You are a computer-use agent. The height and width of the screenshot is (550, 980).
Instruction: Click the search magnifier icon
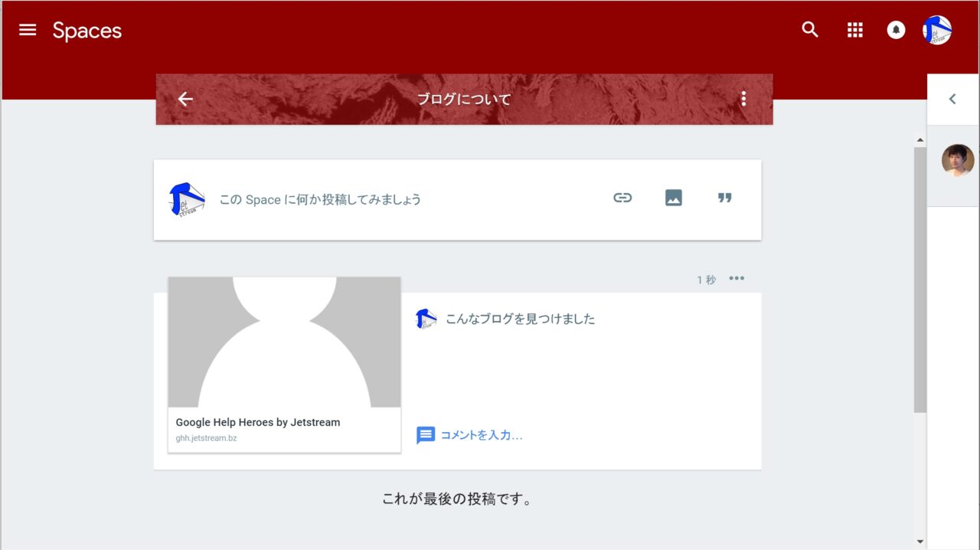[x=809, y=30]
